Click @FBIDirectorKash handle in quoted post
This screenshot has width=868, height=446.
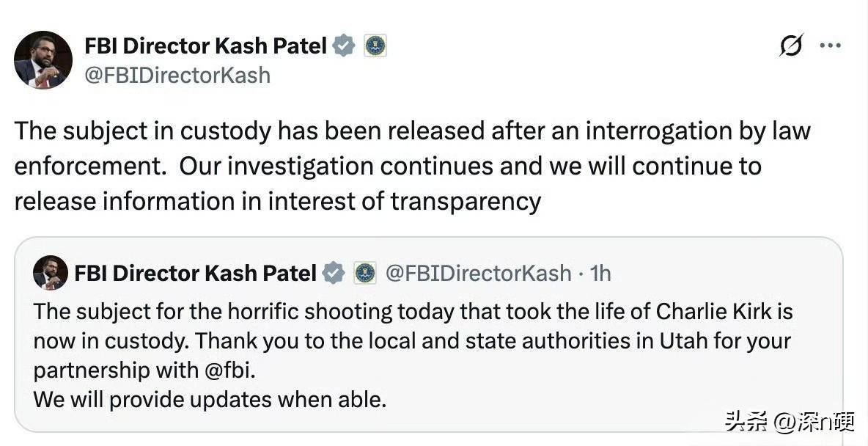click(x=478, y=273)
